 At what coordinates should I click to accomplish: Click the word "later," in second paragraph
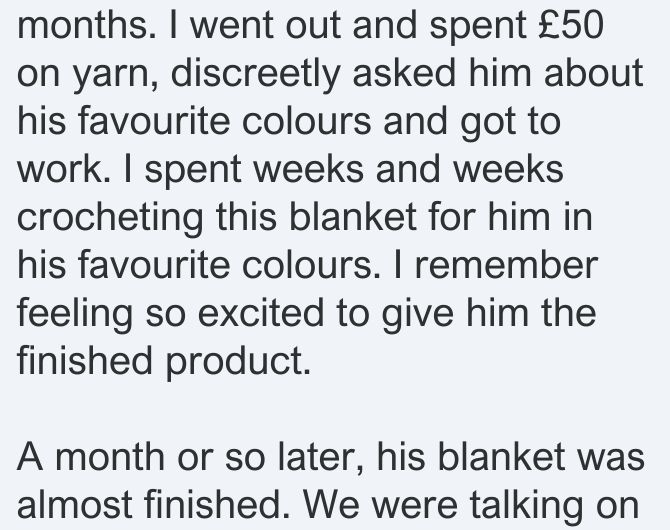[x=321, y=458]
